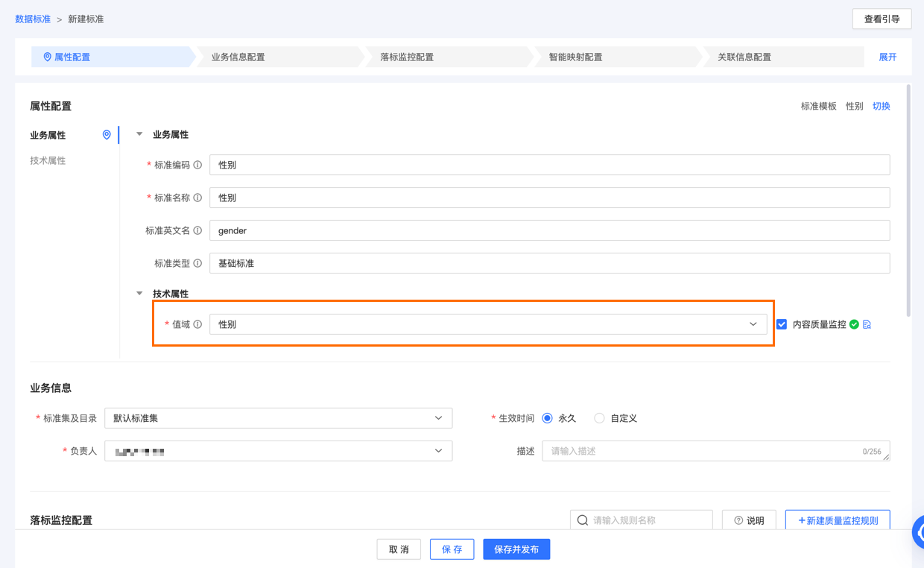Collapse the 技术属性 section triangle
This screenshot has width=924, height=568.
[x=139, y=294]
